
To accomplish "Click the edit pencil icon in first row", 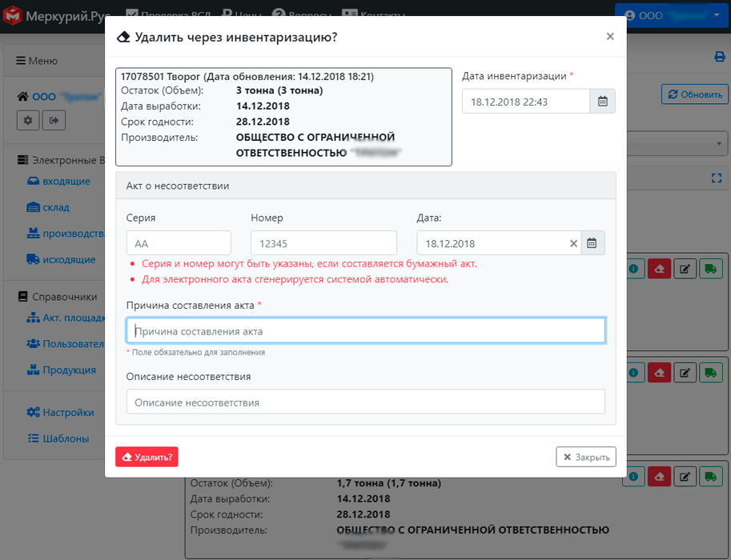I will point(685,269).
